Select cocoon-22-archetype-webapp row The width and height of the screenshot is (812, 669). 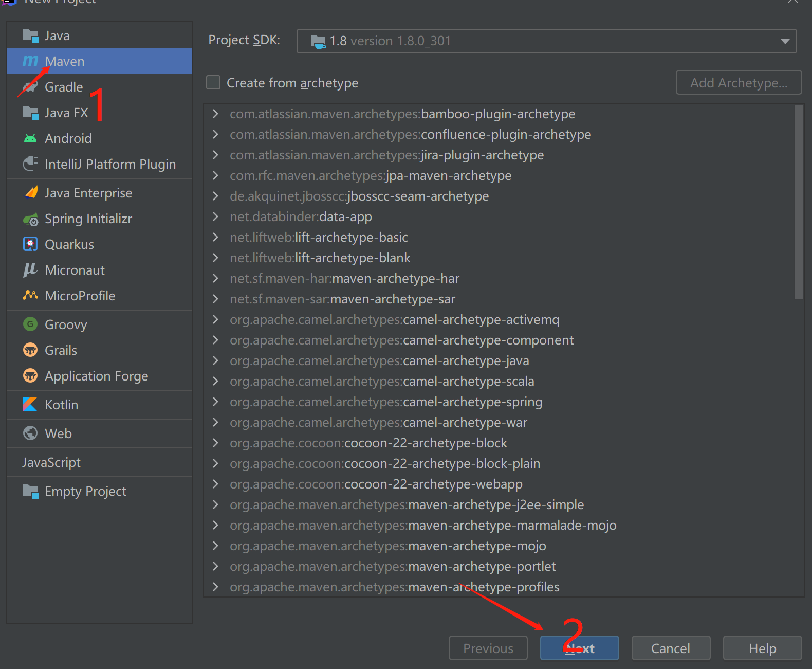point(504,484)
